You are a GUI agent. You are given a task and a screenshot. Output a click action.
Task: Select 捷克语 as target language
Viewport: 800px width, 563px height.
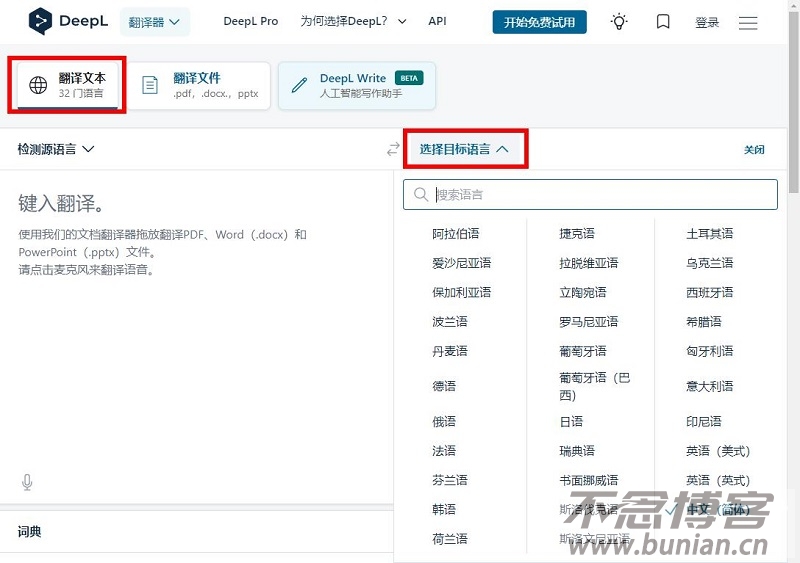coord(577,234)
